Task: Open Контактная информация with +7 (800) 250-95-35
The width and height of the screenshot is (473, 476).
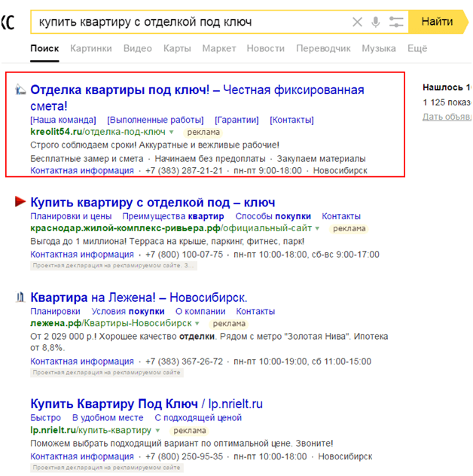Action: click(x=82, y=456)
